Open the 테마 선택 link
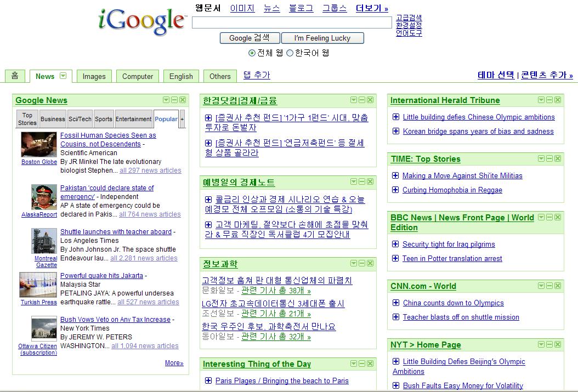Viewport: 578px width, 392px height. [x=496, y=75]
